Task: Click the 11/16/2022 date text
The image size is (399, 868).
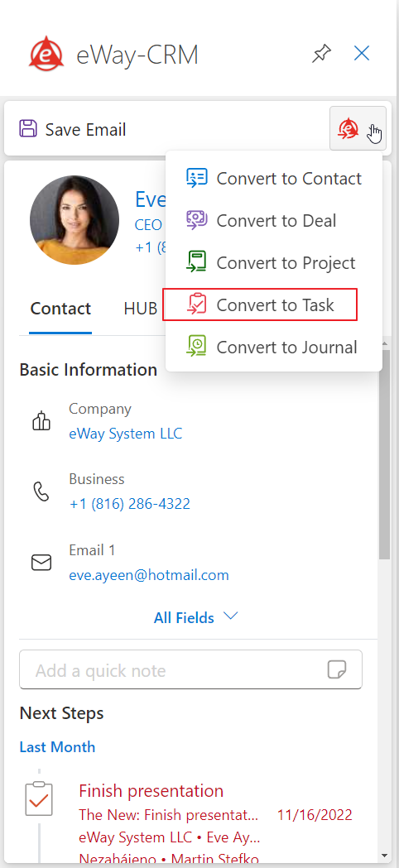Action: click(x=315, y=815)
